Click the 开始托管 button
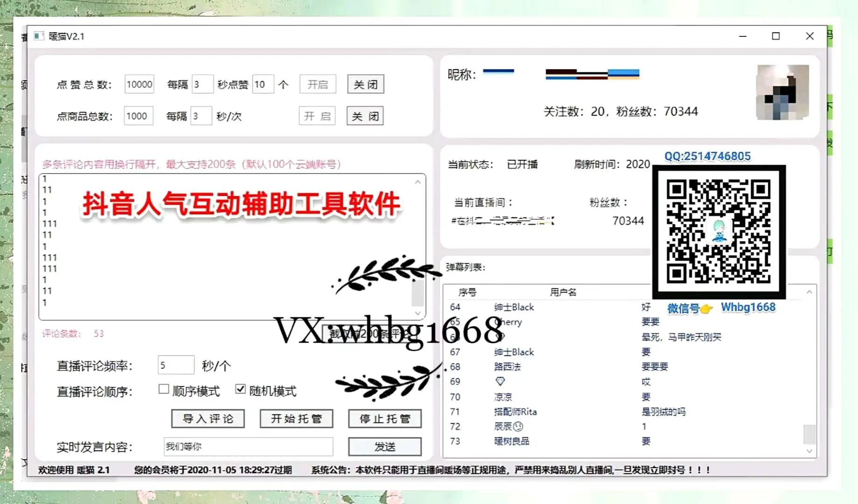The image size is (858, 504). tap(296, 419)
